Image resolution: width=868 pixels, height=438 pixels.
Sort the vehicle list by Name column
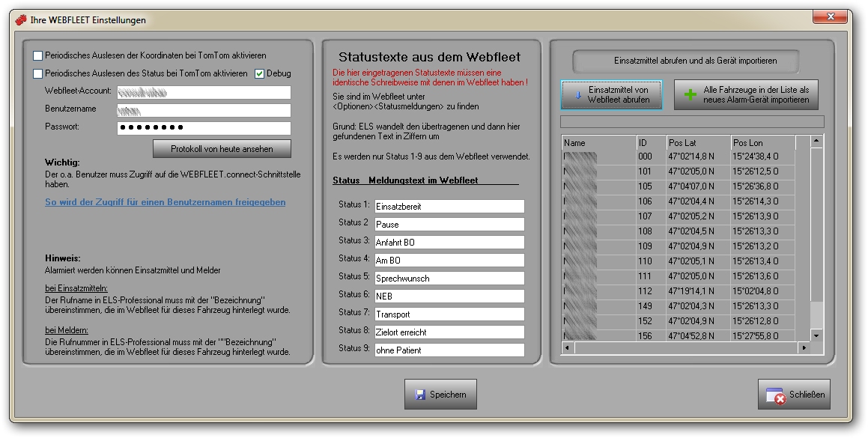[x=599, y=142]
